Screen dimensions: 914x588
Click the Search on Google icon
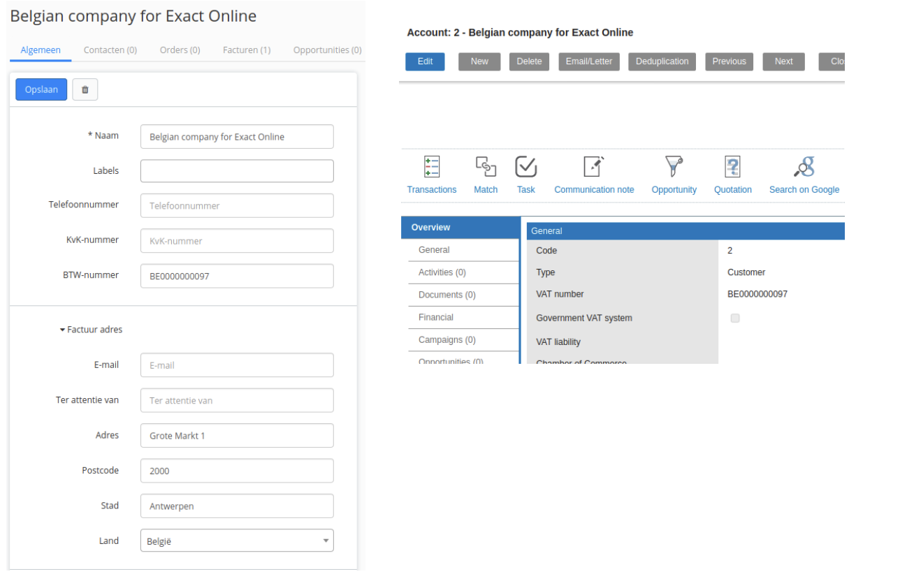tap(804, 167)
